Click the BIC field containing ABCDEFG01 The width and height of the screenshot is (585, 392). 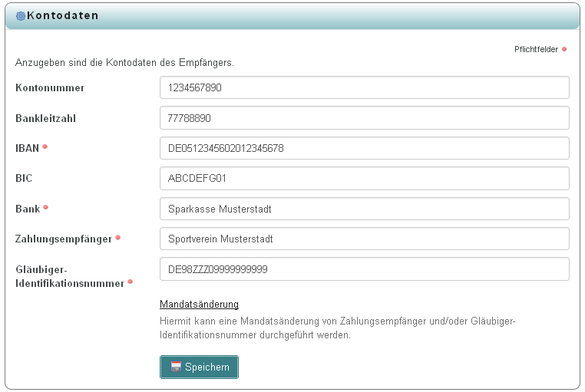[x=364, y=178]
